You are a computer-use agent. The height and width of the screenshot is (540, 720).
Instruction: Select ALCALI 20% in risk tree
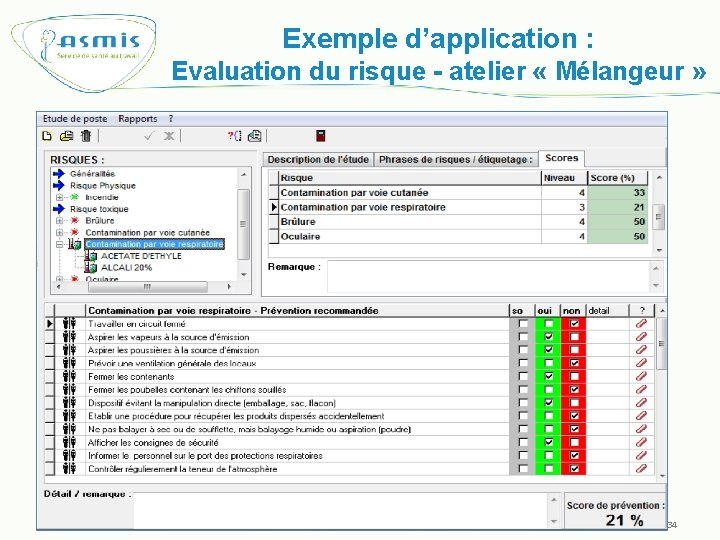pyautogui.click(x=126, y=268)
